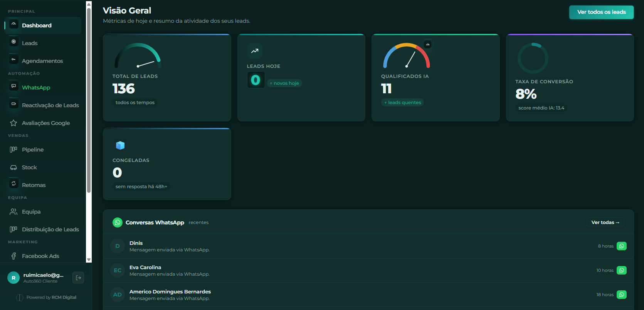
Task: Select WhatsApp under Automação
Action: click(x=43, y=88)
